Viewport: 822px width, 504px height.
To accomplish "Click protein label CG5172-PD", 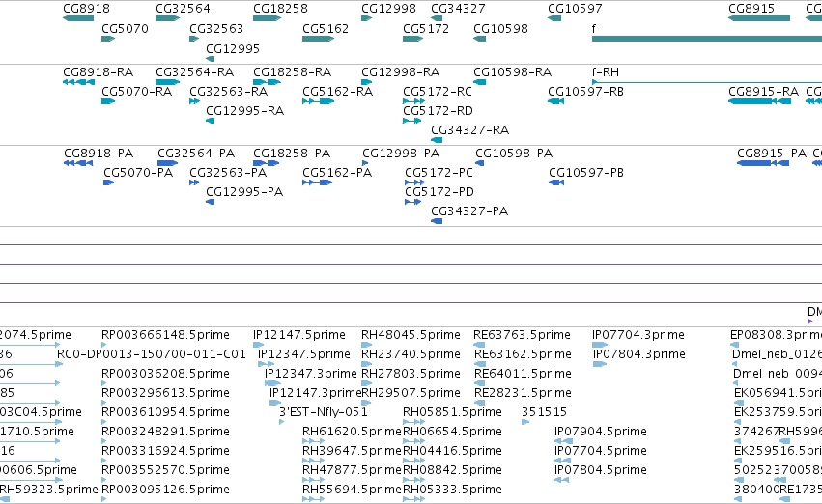I will [439, 192].
